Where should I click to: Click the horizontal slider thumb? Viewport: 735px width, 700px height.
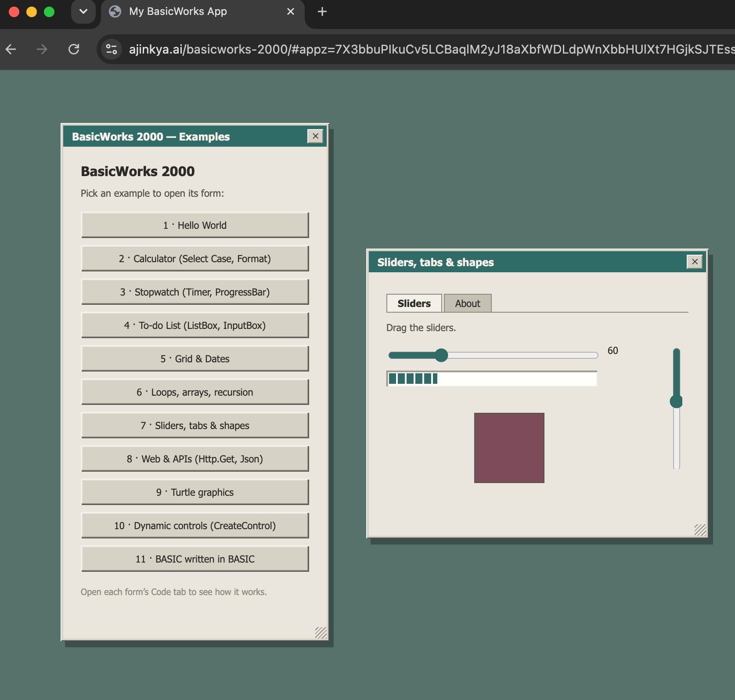pyautogui.click(x=441, y=355)
